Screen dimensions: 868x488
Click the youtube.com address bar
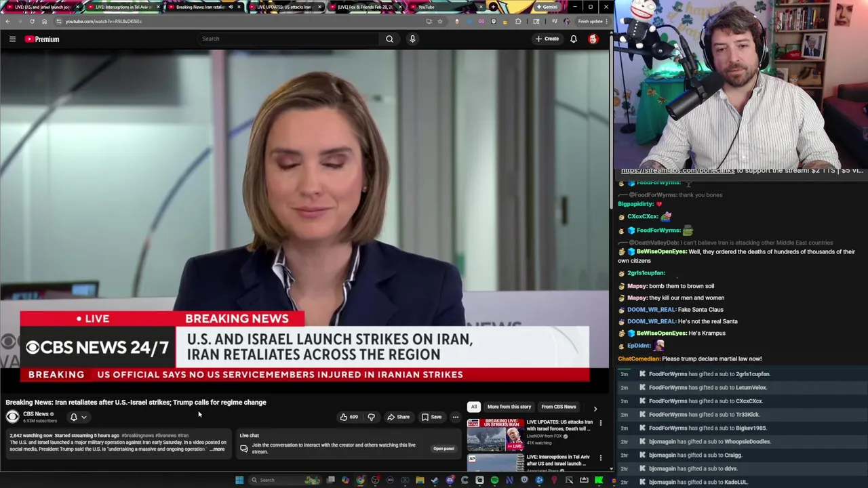tap(237, 21)
